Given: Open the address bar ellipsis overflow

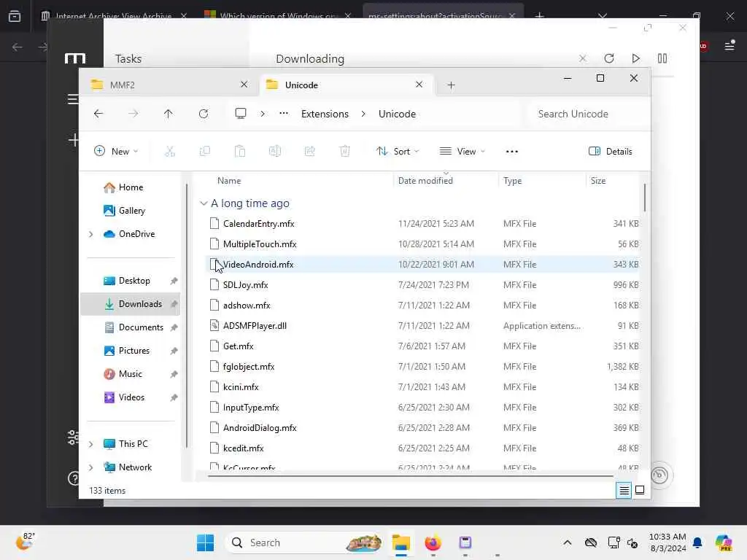Looking at the screenshot, I should [284, 113].
